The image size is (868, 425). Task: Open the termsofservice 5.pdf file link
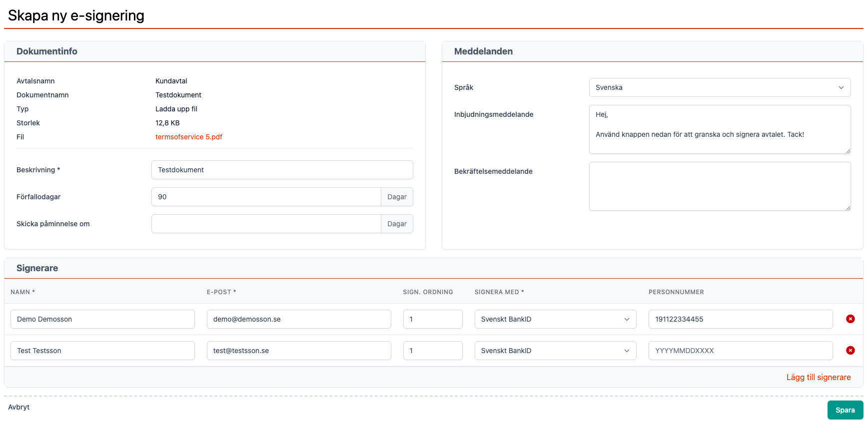pyautogui.click(x=189, y=137)
